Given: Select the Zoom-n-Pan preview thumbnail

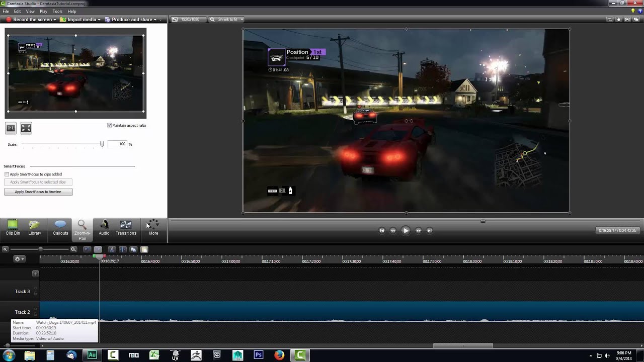Looking at the screenshot, I should click(75, 73).
